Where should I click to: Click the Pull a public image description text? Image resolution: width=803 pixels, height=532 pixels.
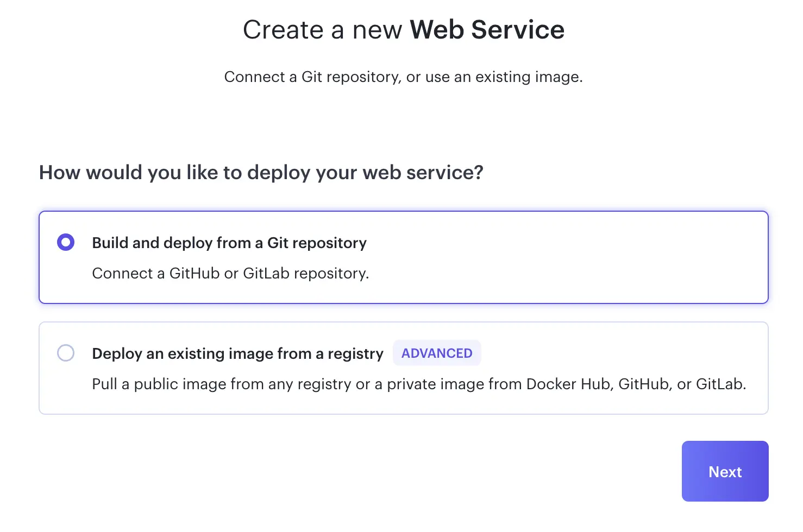click(419, 384)
